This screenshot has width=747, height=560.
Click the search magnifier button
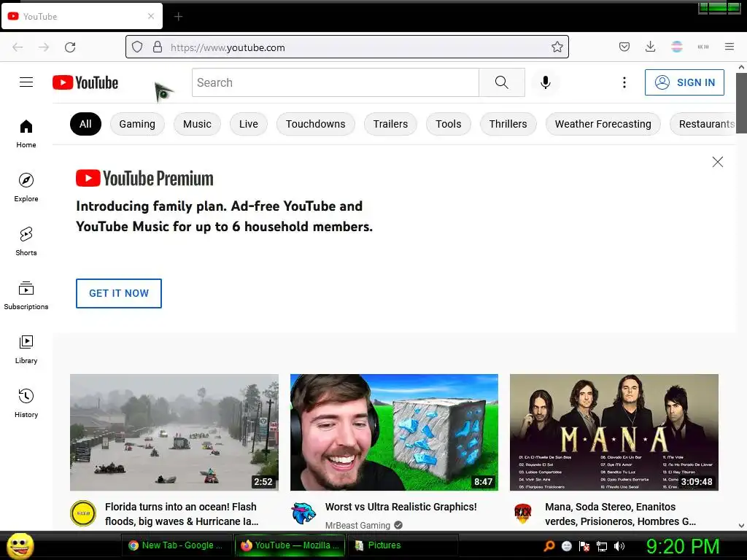(x=502, y=82)
